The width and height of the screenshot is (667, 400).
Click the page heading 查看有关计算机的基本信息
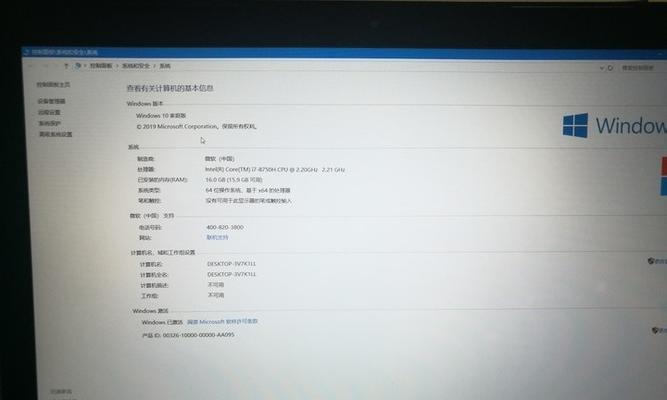click(170, 88)
